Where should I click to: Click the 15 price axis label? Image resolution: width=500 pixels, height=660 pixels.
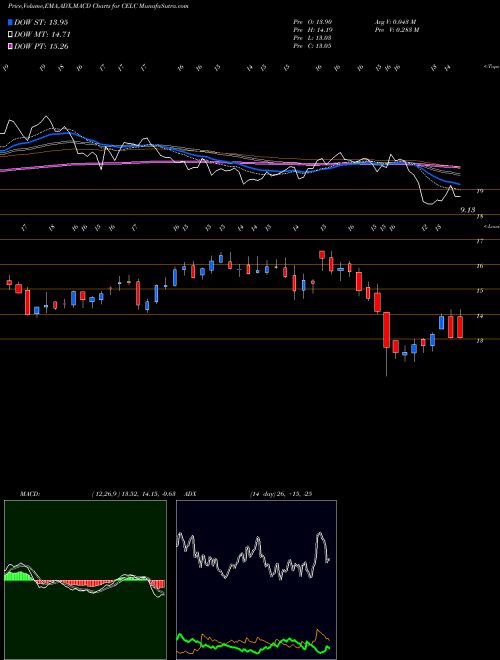[x=479, y=291]
